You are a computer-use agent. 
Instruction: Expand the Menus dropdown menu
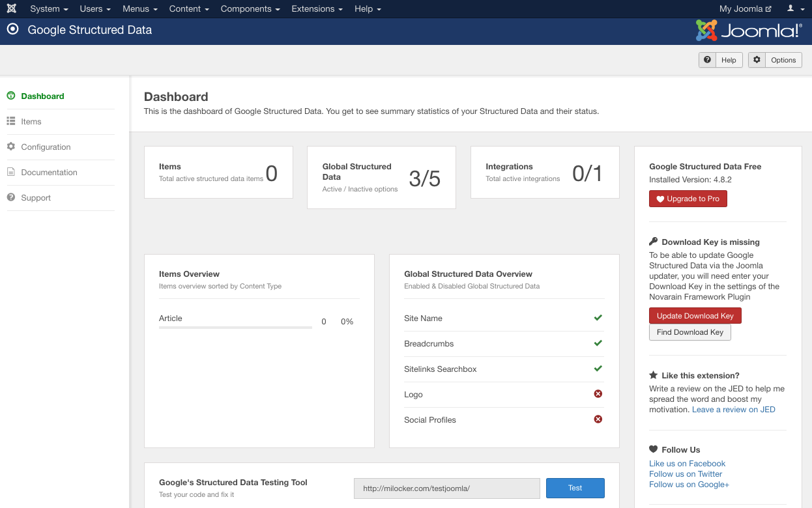[x=140, y=8]
